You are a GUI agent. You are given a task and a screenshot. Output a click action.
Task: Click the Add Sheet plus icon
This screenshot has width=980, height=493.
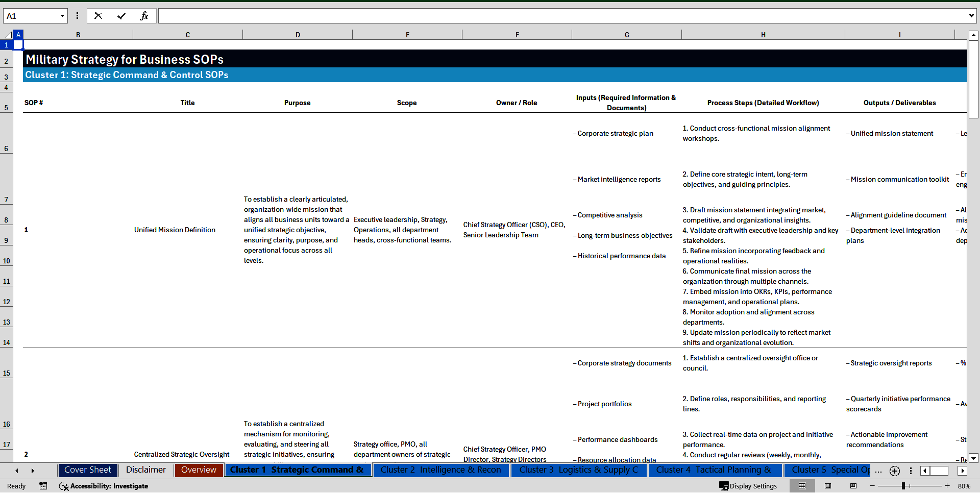[x=894, y=471]
